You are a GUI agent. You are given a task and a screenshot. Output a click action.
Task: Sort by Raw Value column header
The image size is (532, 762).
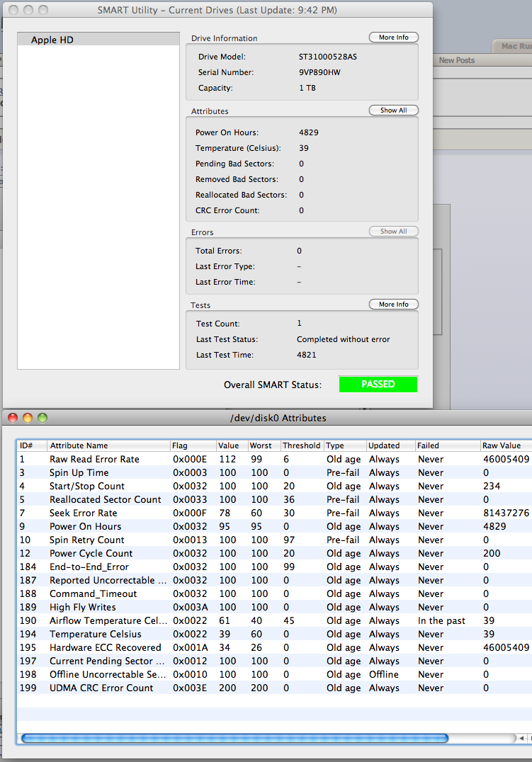506,445
